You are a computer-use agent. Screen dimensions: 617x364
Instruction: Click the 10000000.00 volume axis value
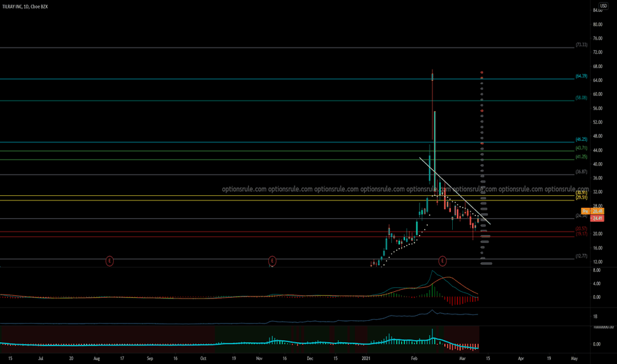(603, 327)
